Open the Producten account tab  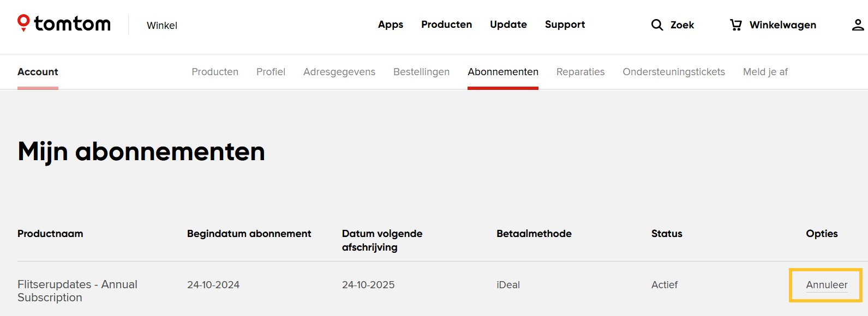pos(215,71)
